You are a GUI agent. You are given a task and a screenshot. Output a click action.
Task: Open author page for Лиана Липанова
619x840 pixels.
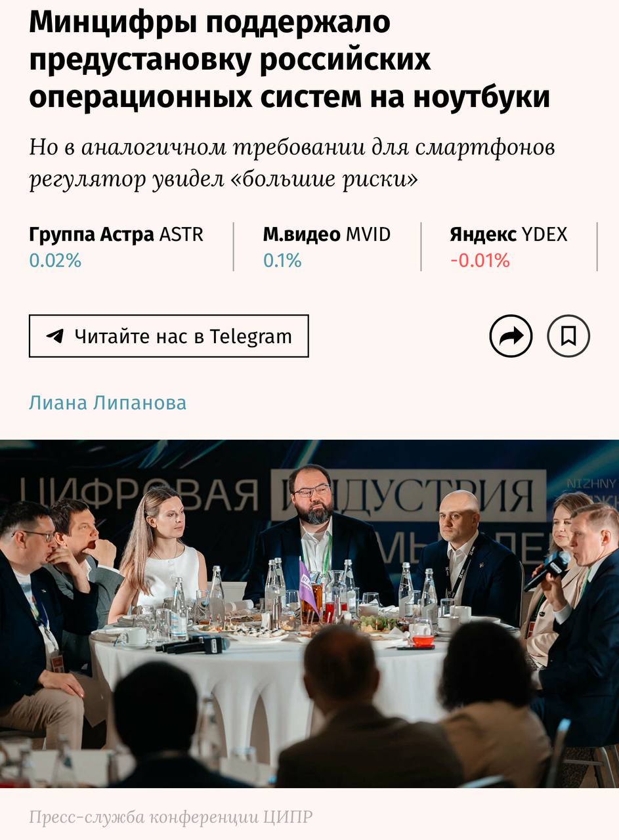tap(108, 402)
